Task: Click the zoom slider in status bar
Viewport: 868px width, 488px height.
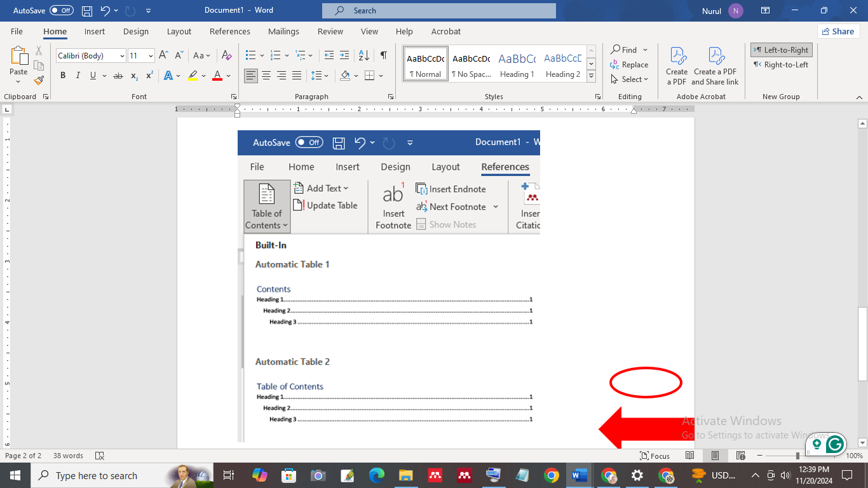Action: coord(797,456)
